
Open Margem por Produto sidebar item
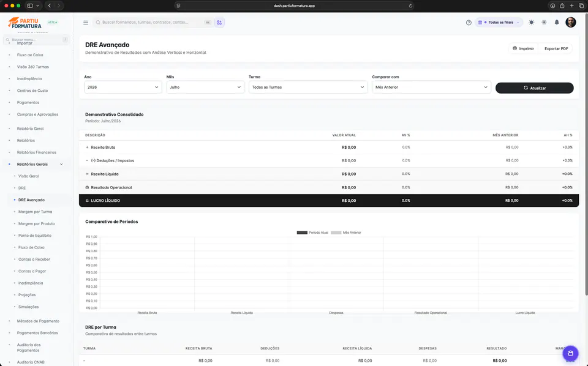(x=36, y=223)
